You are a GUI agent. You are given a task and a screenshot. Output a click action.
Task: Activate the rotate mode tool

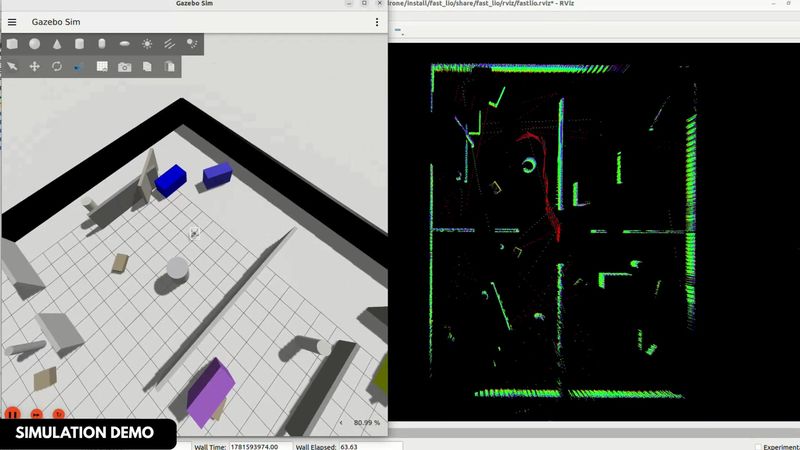(x=57, y=66)
